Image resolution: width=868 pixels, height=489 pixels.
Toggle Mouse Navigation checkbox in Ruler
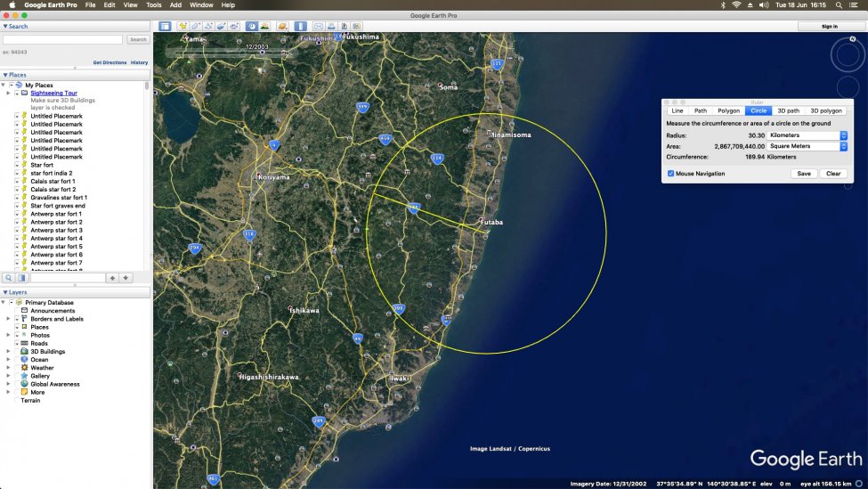[x=671, y=174]
